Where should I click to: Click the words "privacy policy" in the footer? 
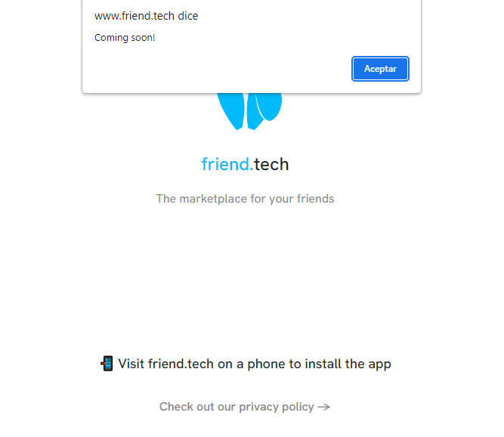(276, 407)
